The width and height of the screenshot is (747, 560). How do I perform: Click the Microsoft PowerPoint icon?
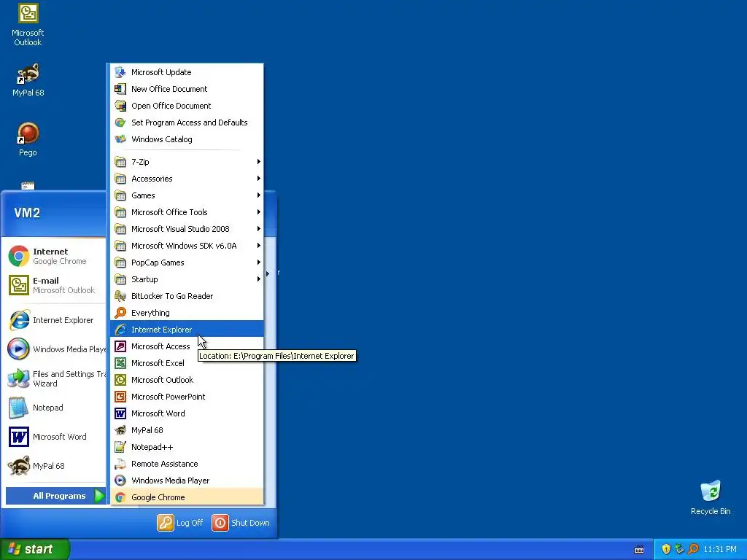[x=120, y=397]
